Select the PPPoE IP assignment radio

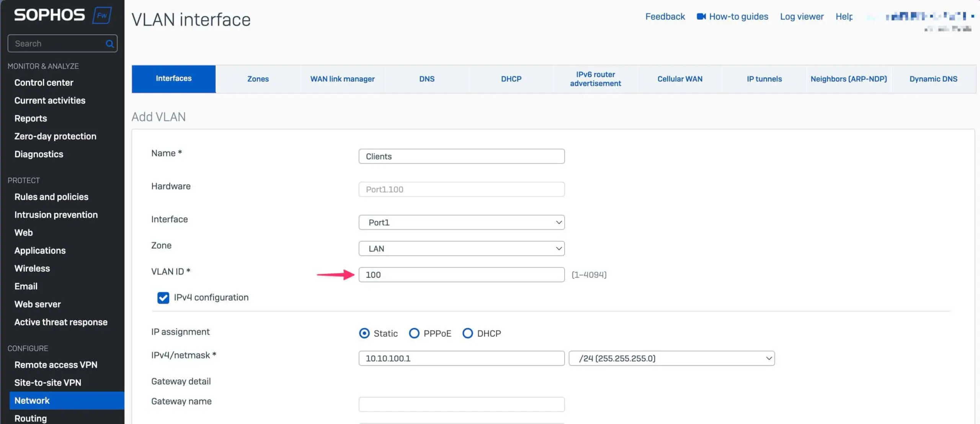click(x=414, y=333)
